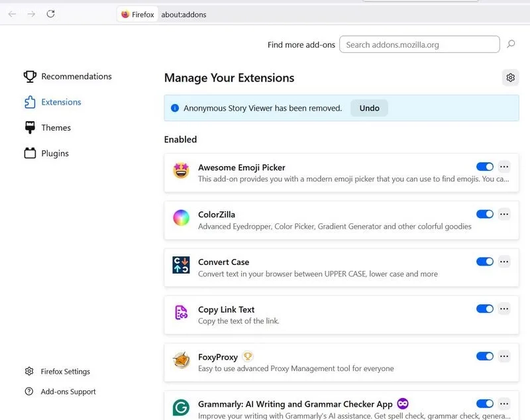This screenshot has width=530, height=420.
Task: Show more options for FoxyProxy
Action: click(504, 356)
